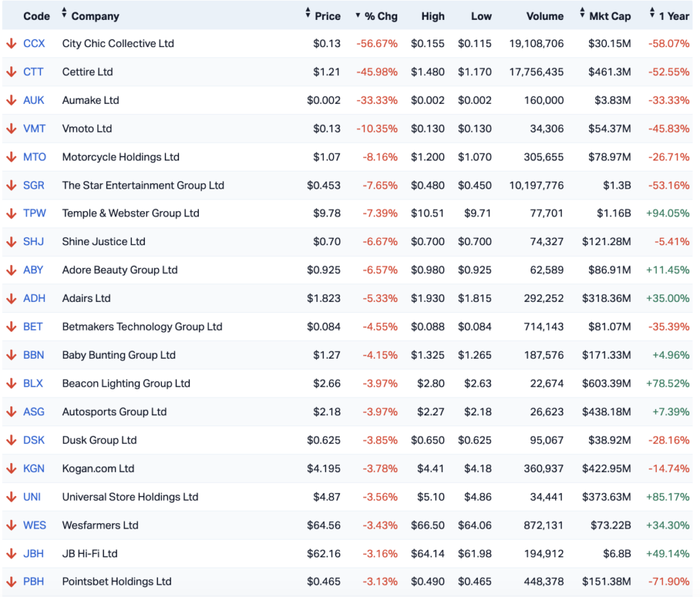Click the red arrow icon next to VMT

(11, 128)
